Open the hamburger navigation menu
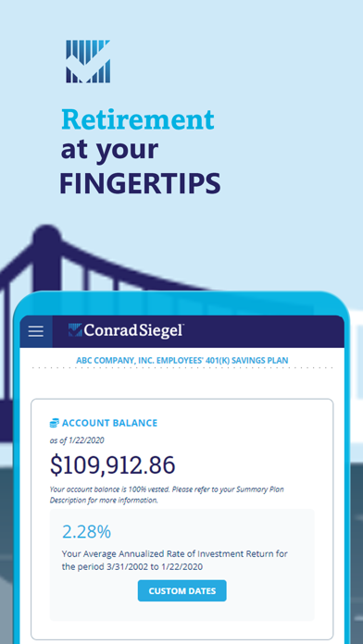Image resolution: width=363 pixels, height=644 pixels. point(36,331)
